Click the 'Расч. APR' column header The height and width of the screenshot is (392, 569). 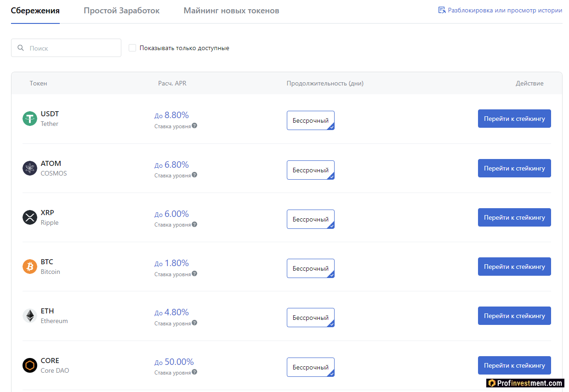[172, 83]
